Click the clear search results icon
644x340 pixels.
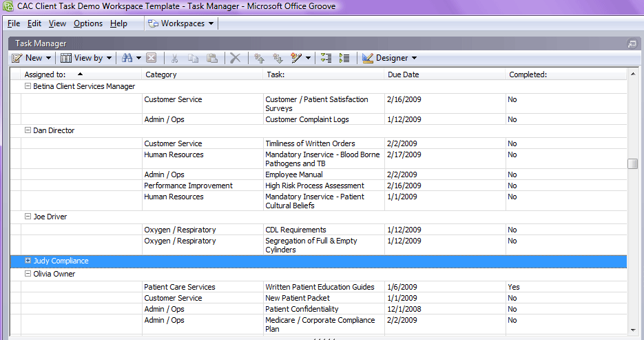point(151,58)
